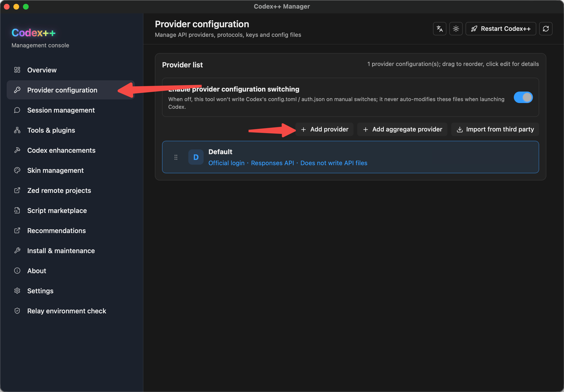Select the Default provider card title

point(220,152)
